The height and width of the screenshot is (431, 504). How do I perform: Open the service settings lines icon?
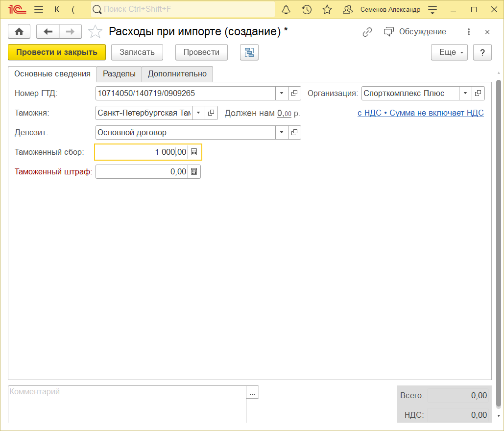click(x=432, y=10)
